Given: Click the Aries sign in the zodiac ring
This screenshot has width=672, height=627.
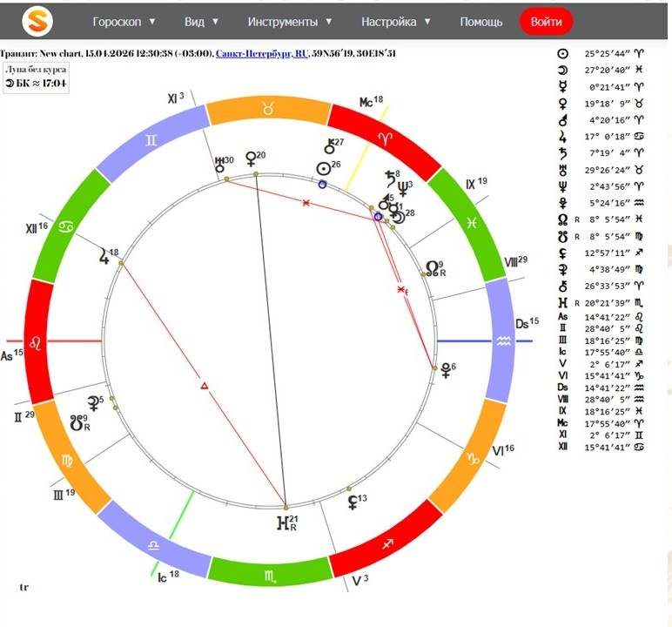Looking at the screenshot, I should click(x=386, y=138).
